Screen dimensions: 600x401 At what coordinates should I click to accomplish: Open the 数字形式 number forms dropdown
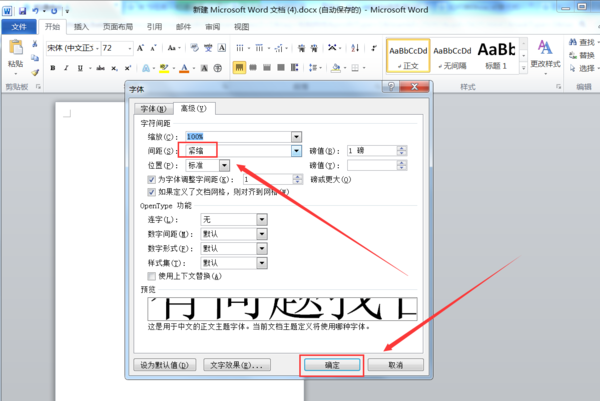262,249
